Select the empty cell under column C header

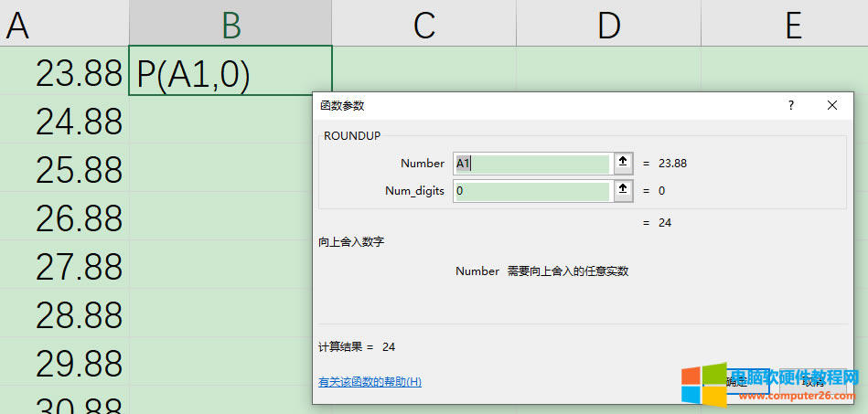point(423,69)
